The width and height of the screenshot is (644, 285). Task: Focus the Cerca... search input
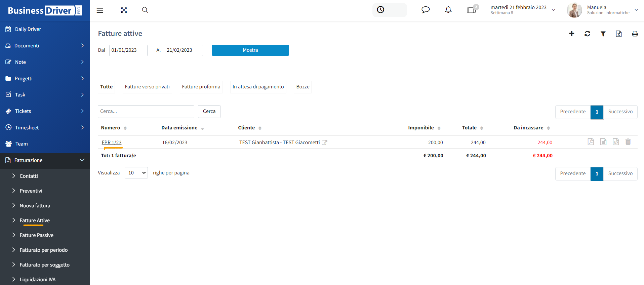pyautogui.click(x=146, y=112)
